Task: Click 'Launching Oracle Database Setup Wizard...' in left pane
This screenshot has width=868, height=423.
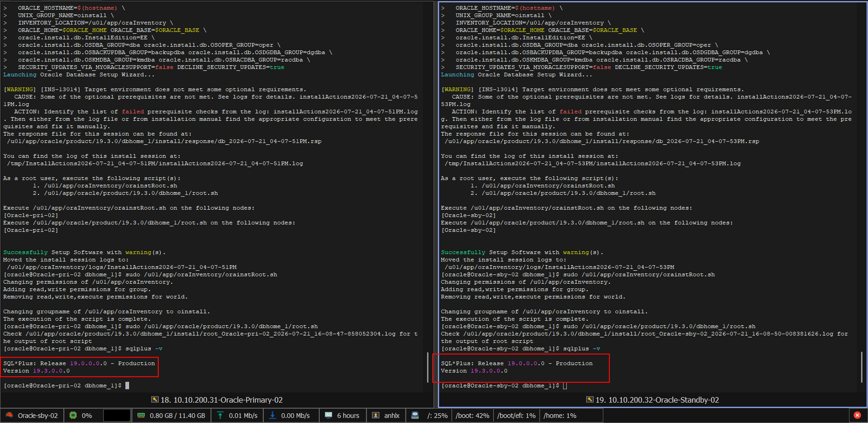Action: (x=79, y=75)
